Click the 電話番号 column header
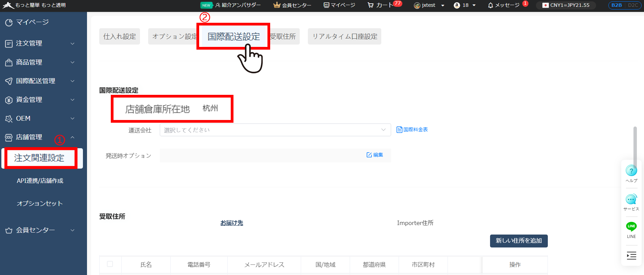644x275 pixels. coord(199,264)
